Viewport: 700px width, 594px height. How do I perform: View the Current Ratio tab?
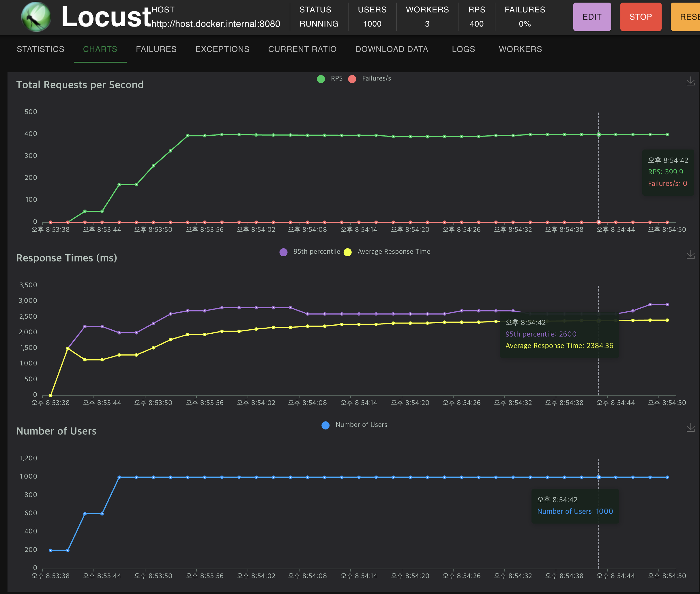[302, 49]
